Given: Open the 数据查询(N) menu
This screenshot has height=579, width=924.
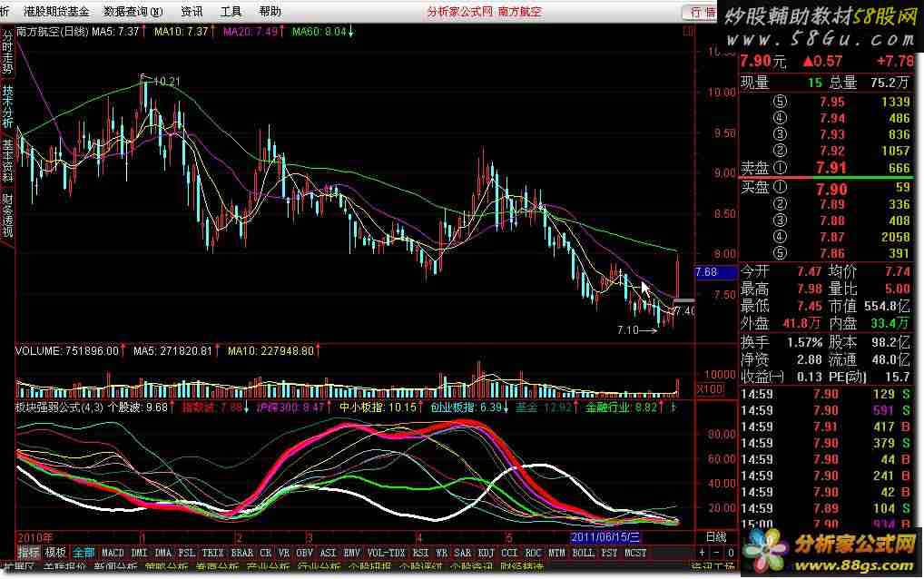Looking at the screenshot, I should click(x=133, y=11).
